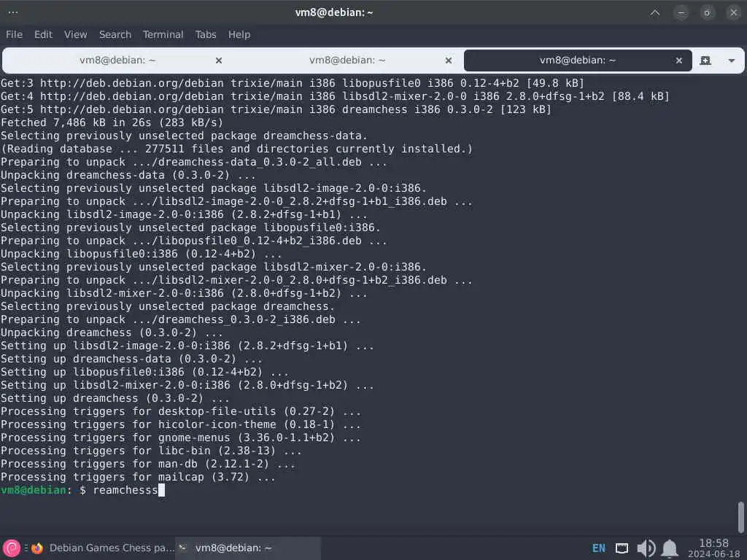
Task: Click the taskbar handle before Firefox
Action: pyautogui.click(x=26, y=548)
